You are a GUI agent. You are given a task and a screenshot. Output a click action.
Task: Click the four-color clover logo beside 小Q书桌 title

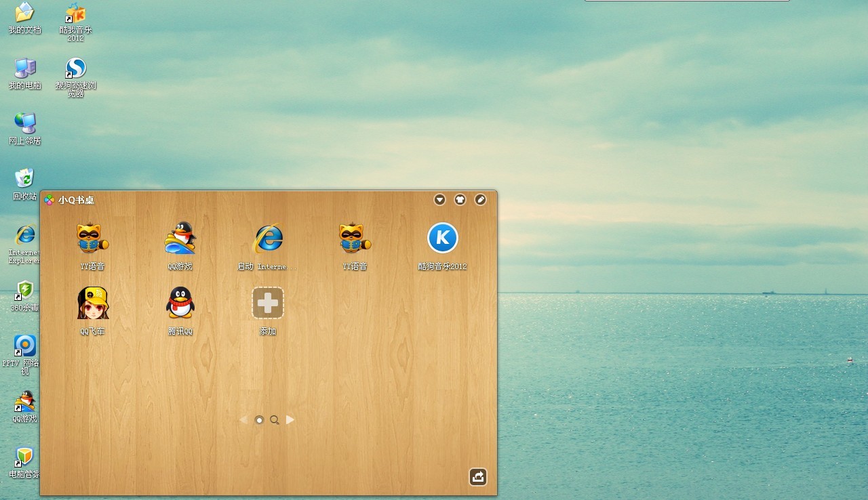pyautogui.click(x=50, y=200)
